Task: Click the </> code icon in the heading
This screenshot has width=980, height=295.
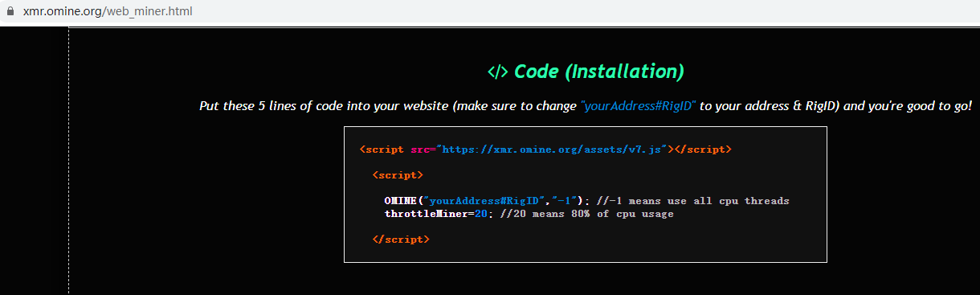Action: pyautogui.click(x=497, y=72)
